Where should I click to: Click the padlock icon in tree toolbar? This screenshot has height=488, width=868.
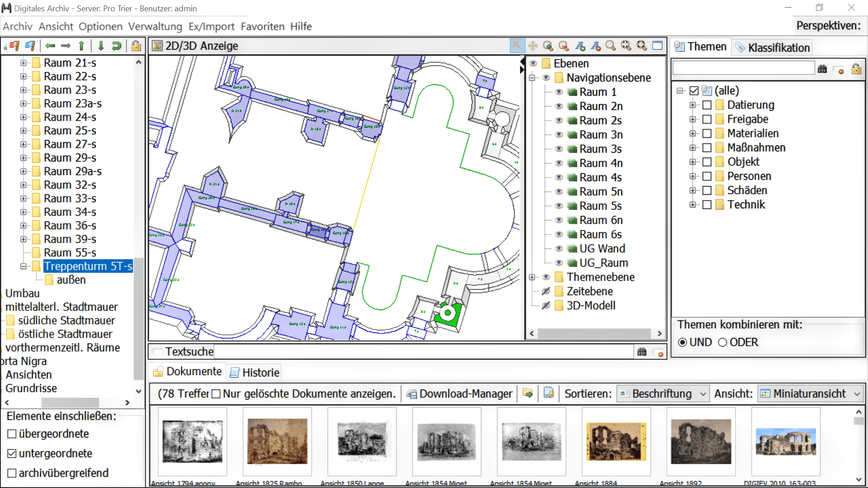point(136,46)
